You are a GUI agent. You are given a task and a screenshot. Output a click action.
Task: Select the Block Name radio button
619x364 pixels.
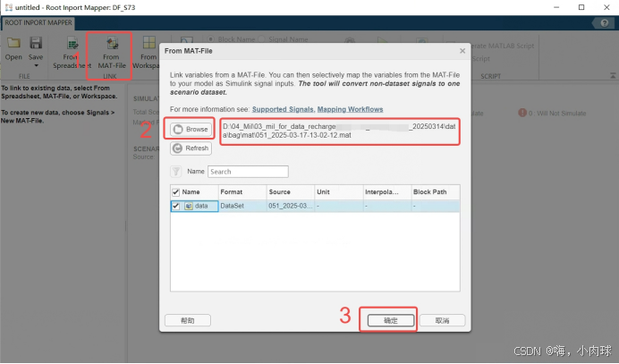211,39
